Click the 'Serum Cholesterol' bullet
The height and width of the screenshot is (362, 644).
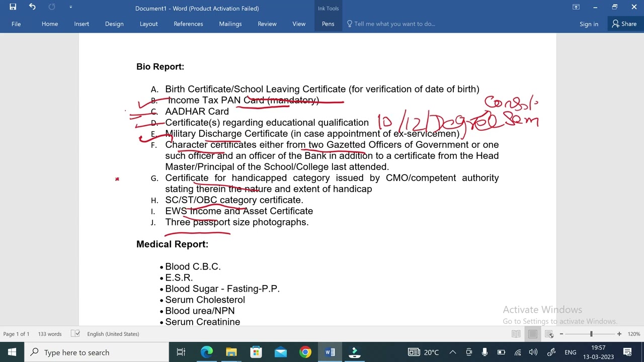(x=205, y=300)
